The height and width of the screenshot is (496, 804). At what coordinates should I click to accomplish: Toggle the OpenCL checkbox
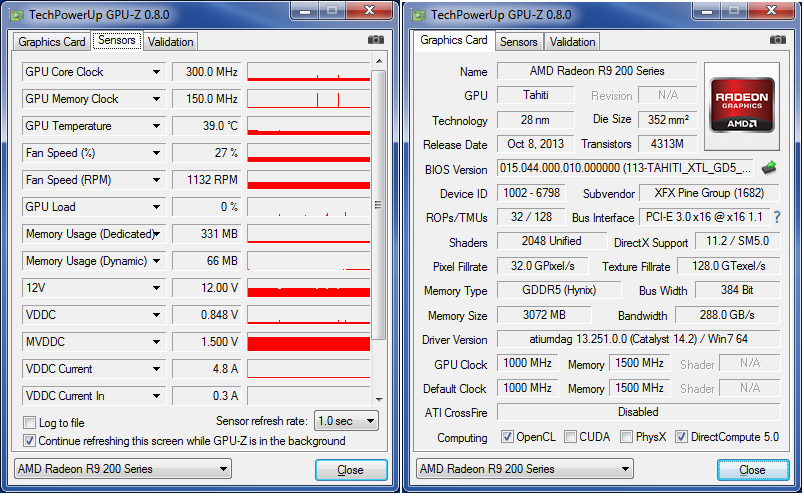[507, 437]
